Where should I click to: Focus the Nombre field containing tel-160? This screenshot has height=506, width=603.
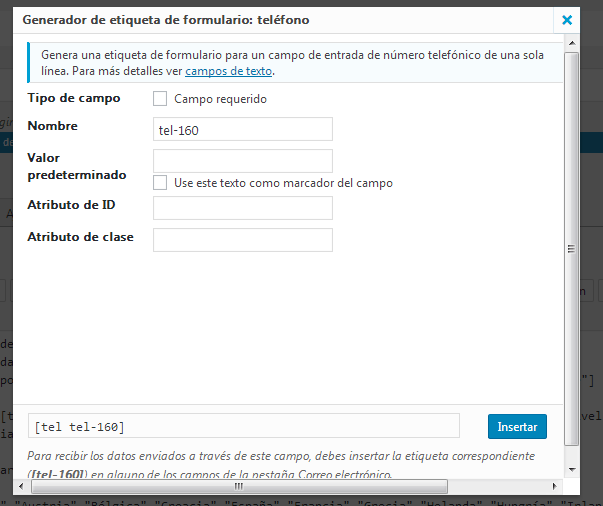tap(243, 129)
